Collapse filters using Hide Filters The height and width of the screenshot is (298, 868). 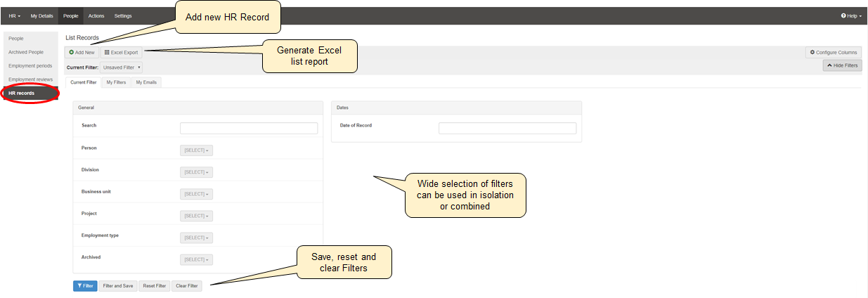tap(842, 65)
